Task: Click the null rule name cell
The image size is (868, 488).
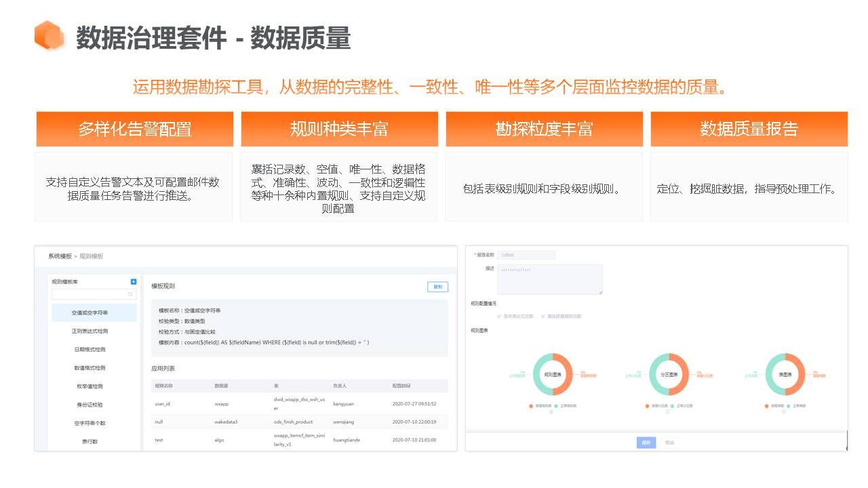Action: coord(159,422)
